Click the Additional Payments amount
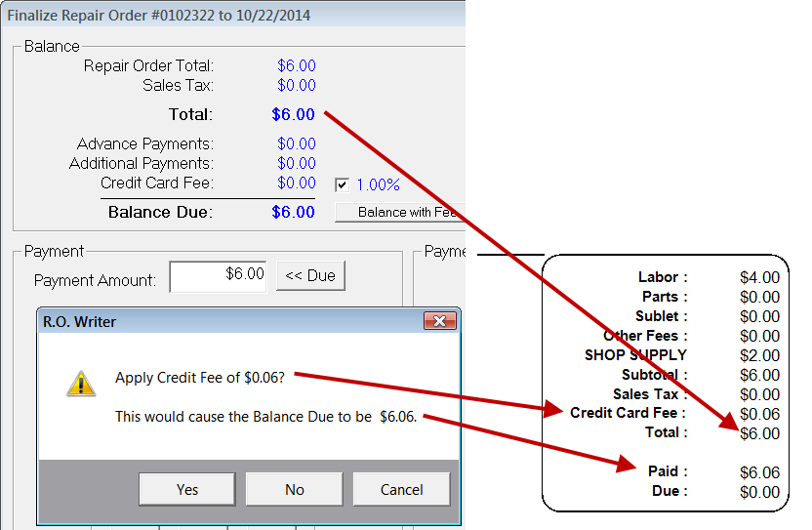This screenshot has width=812, height=530. coord(296,164)
